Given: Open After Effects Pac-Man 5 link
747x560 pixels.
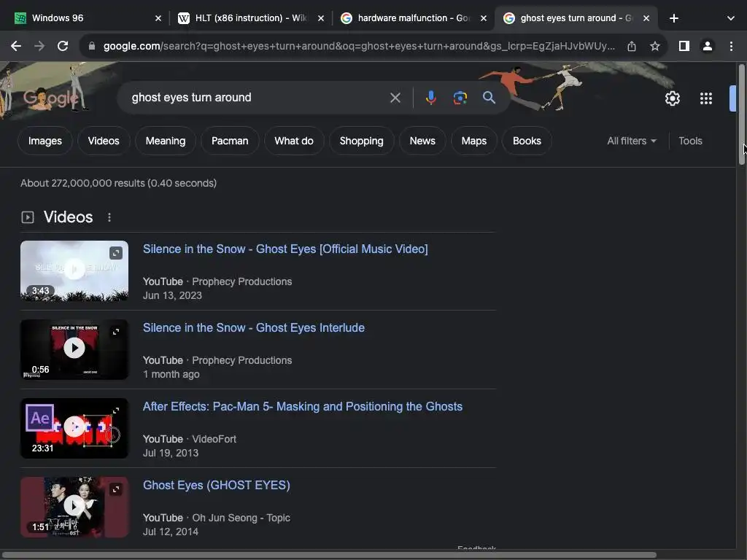Looking at the screenshot, I should click(x=303, y=407).
